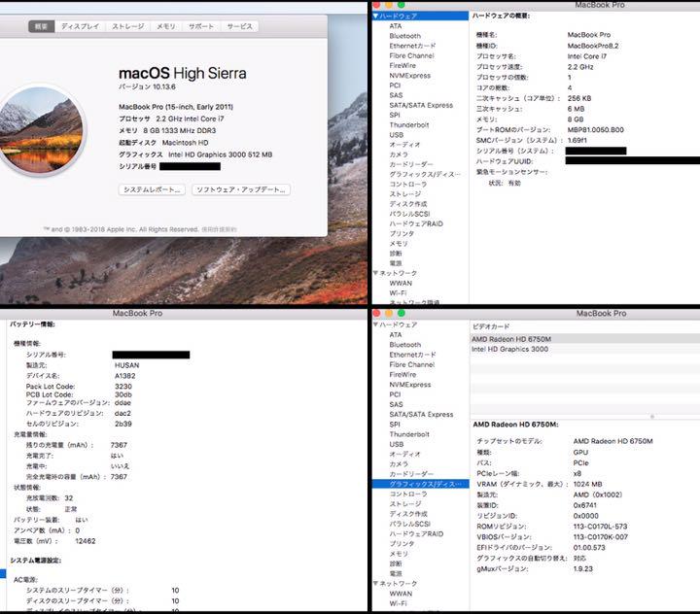Image resolution: width=700 pixels, height=614 pixels.
Task: Click the gMux version value 1.9.23
Action: (x=583, y=568)
